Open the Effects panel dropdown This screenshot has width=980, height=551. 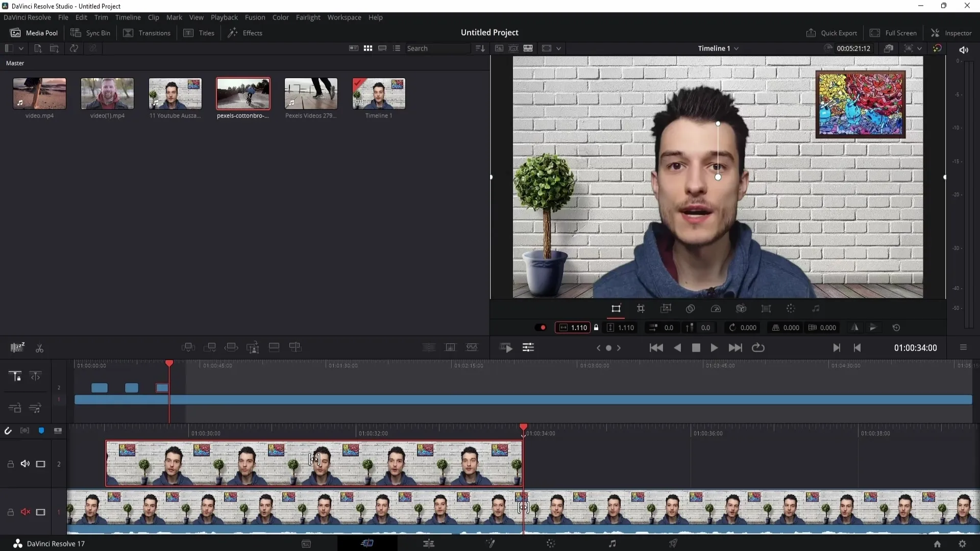[x=253, y=32]
